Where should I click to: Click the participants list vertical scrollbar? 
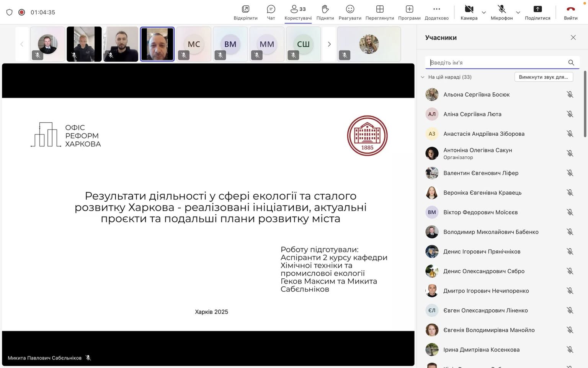click(585, 103)
